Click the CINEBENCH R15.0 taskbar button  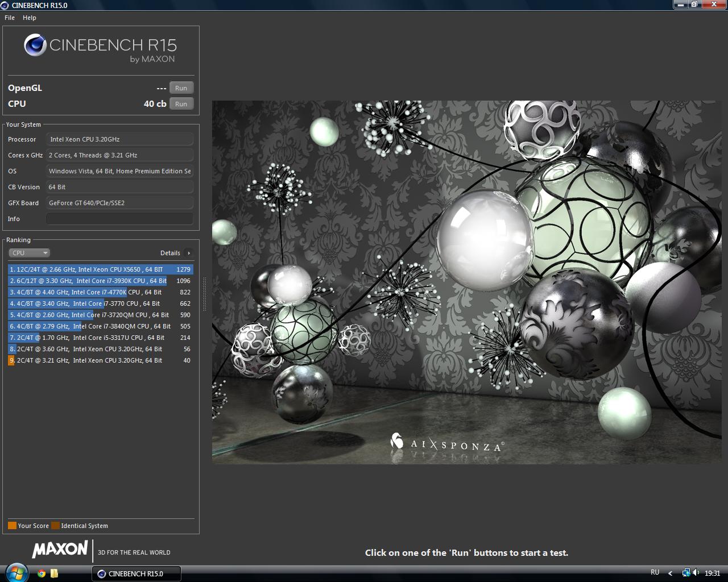[136, 574]
